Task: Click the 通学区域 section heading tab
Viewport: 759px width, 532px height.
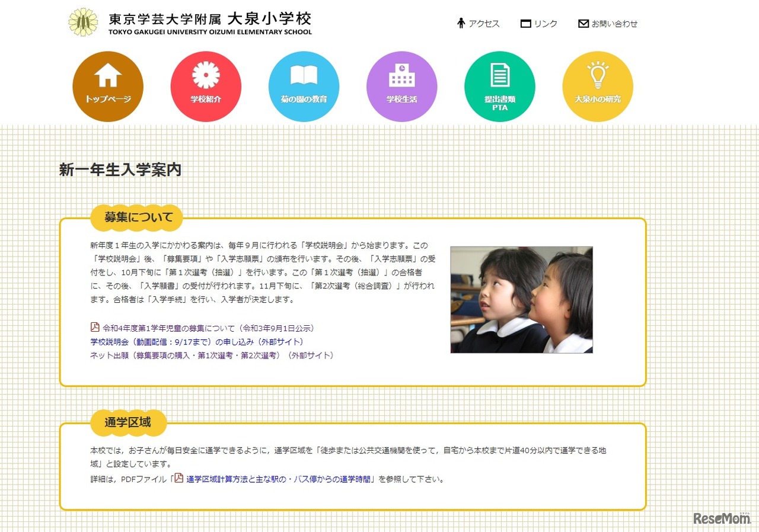Action: (128, 422)
